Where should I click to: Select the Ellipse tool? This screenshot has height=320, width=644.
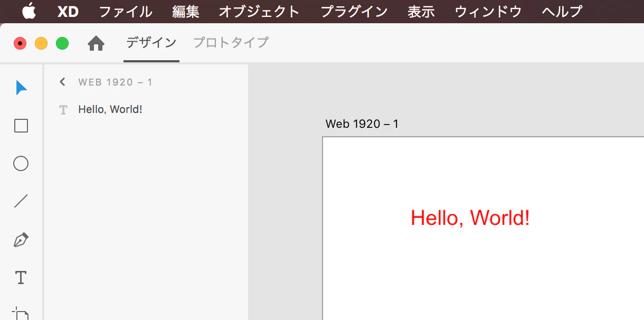coord(21,164)
